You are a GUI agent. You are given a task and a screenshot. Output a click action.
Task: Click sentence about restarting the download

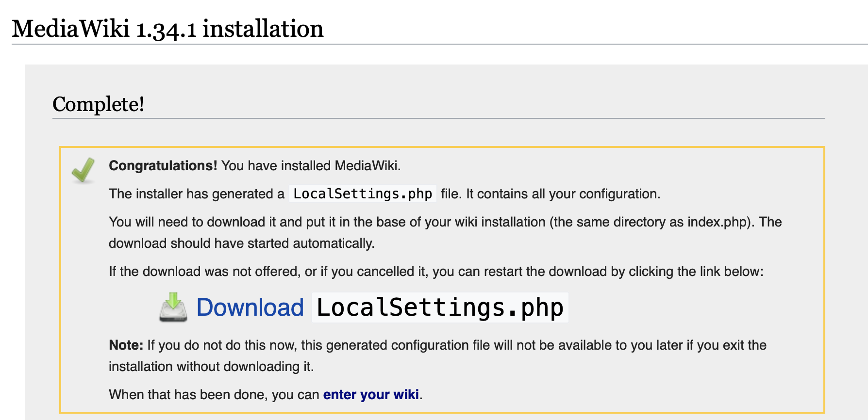(x=435, y=271)
